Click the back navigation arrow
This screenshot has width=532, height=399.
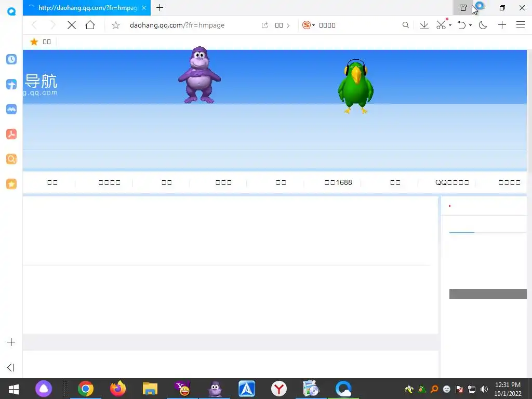pyautogui.click(x=34, y=25)
